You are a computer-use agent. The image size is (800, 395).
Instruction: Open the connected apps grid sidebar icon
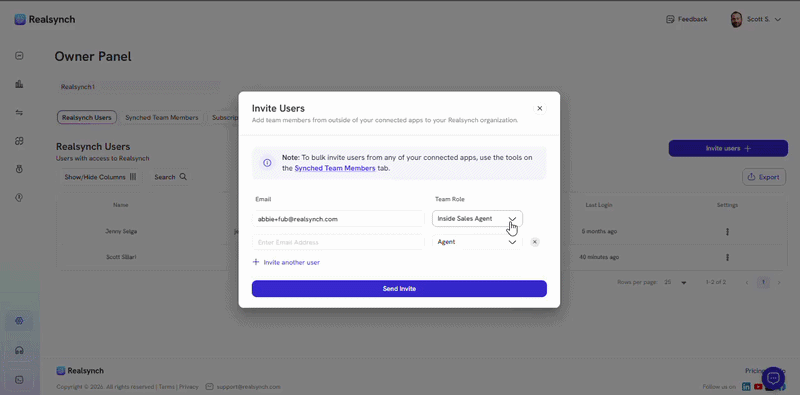pyautogui.click(x=19, y=141)
